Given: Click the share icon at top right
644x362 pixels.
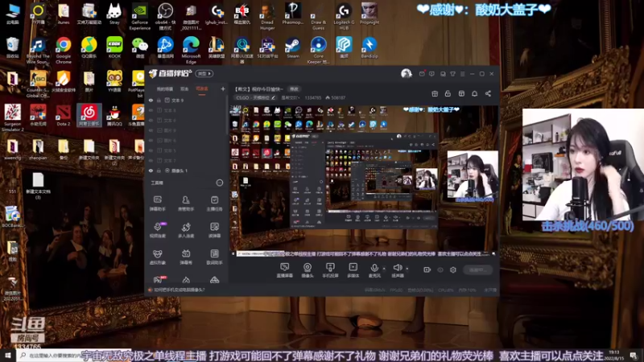Looking at the screenshot, I should tap(488, 93).
